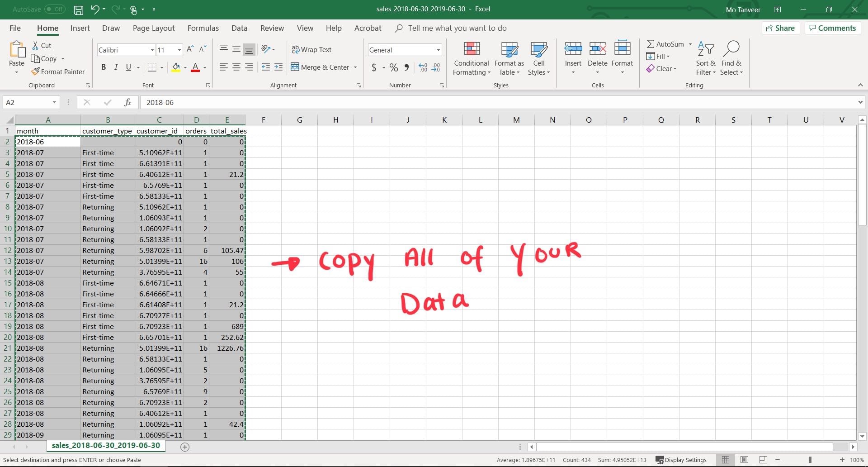Click the Save icon in title bar
868x467 pixels.
78,9
